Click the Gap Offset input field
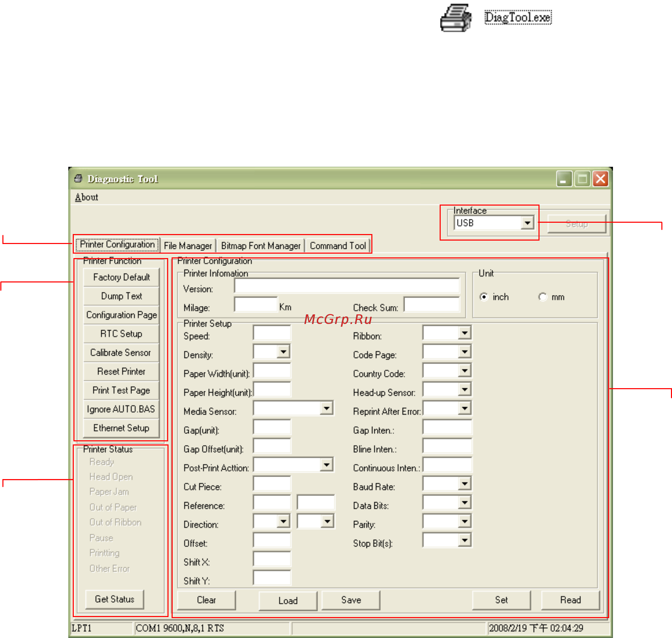This screenshot has width=672, height=638. click(272, 446)
